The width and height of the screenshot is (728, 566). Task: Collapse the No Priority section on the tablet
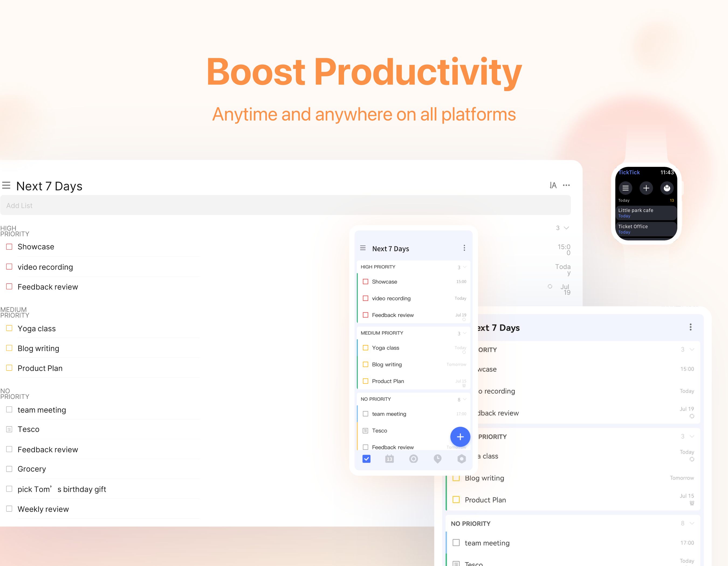click(692, 523)
